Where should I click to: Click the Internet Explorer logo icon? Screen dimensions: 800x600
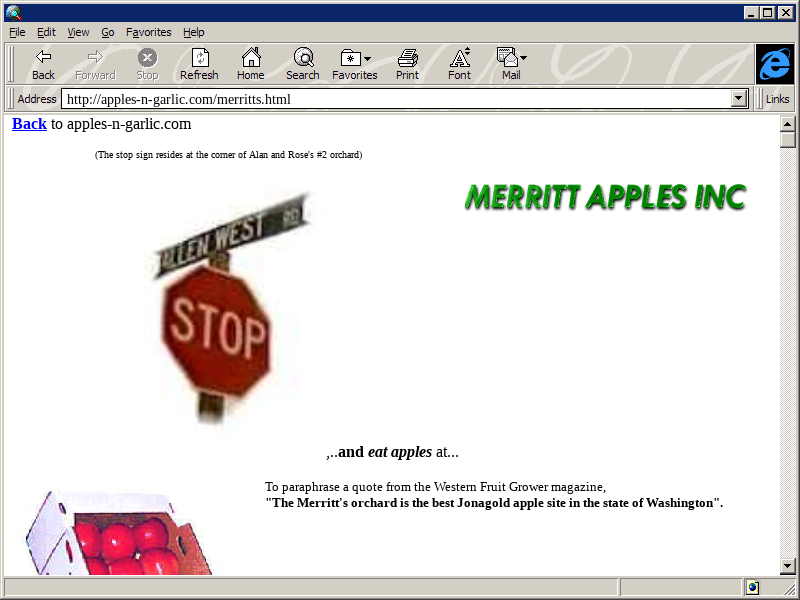774,64
